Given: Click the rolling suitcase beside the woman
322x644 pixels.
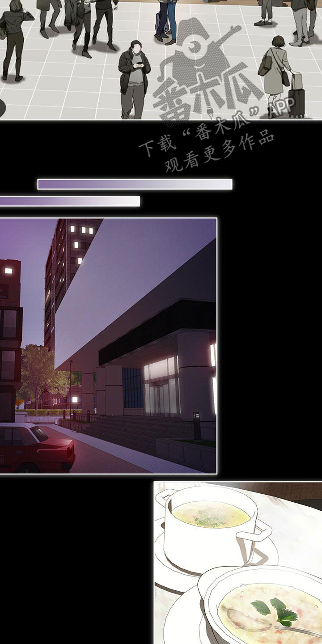Looking at the screenshot, I should [x=296, y=98].
